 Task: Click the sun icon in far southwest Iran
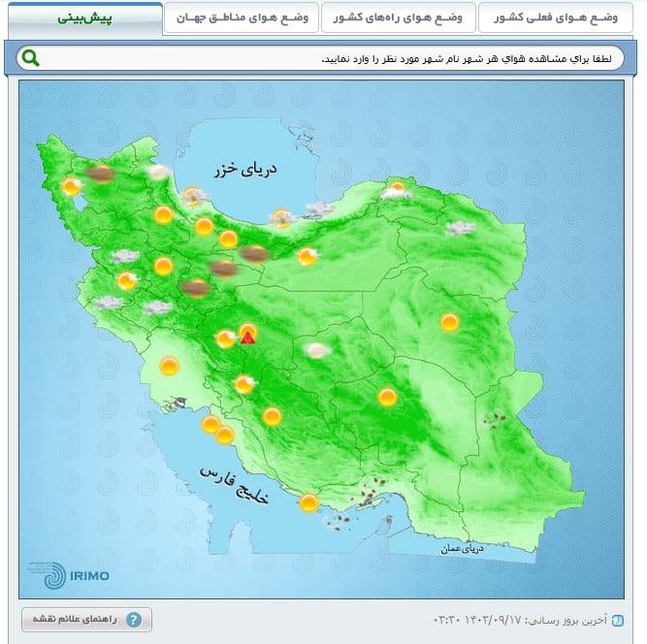pyautogui.click(x=170, y=366)
